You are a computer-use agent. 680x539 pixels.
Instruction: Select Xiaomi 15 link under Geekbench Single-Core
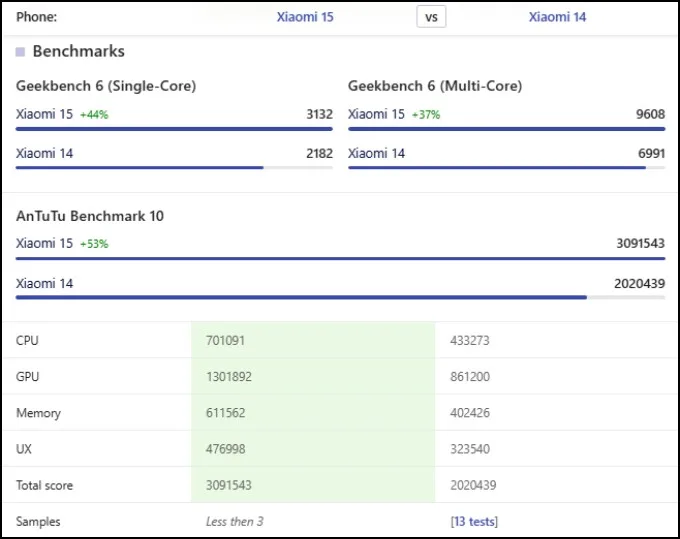[44, 114]
